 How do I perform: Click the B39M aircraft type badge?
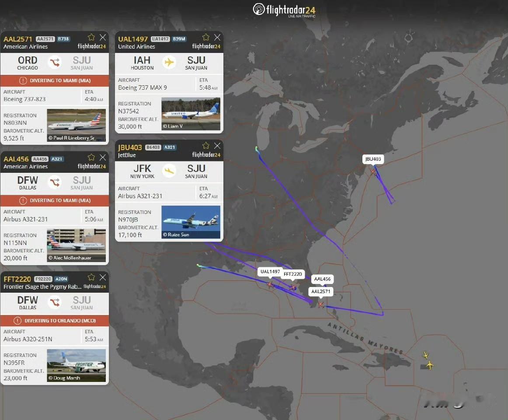[179, 39]
